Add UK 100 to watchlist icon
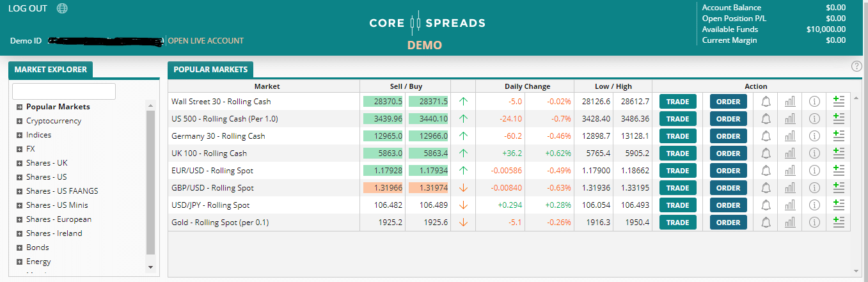 [839, 153]
